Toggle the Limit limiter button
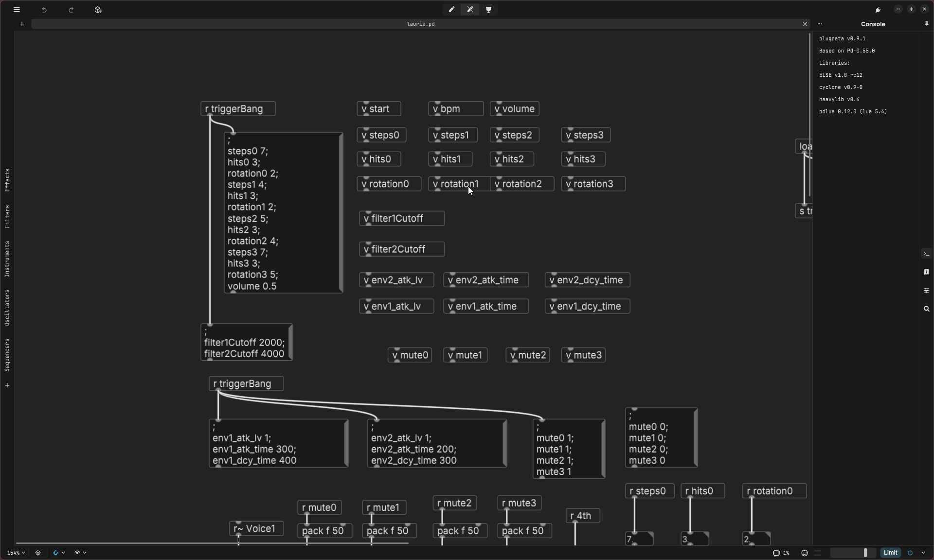This screenshot has height=560, width=934. coord(890,553)
